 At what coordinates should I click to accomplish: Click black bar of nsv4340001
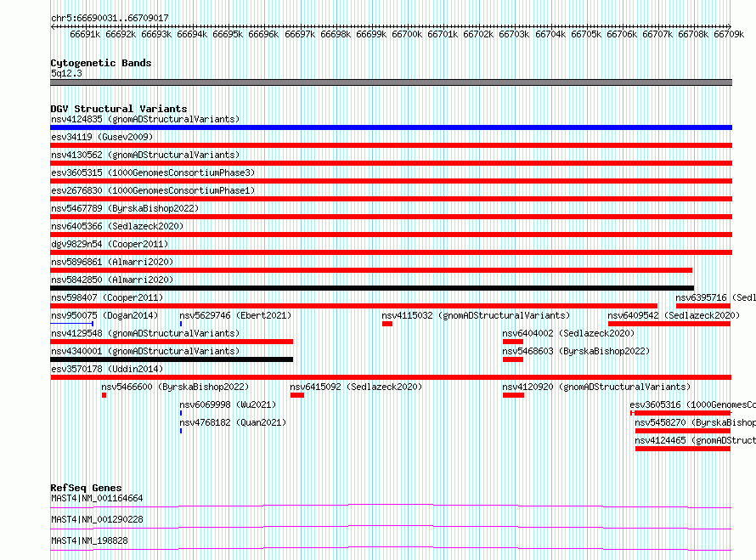172,359
